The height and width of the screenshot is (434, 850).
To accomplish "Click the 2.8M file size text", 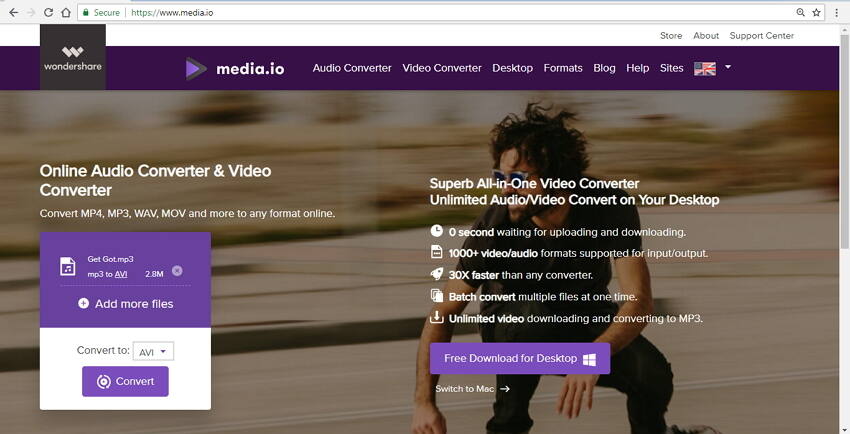I will click(154, 274).
